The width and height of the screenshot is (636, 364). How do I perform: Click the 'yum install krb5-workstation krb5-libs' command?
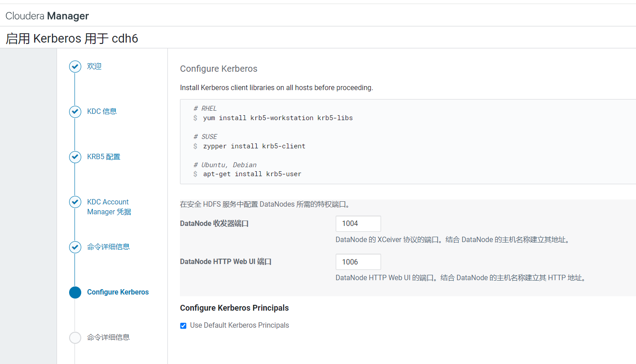coord(278,118)
